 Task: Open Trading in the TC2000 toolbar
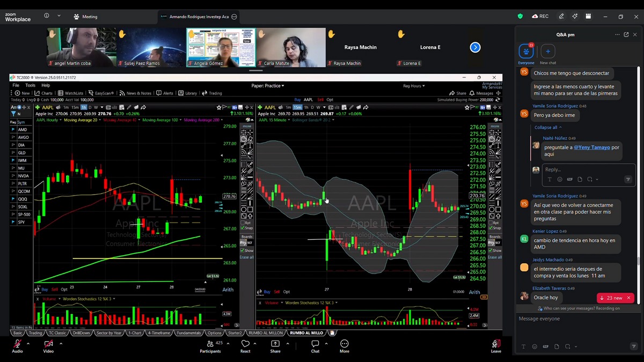[x=212, y=93]
